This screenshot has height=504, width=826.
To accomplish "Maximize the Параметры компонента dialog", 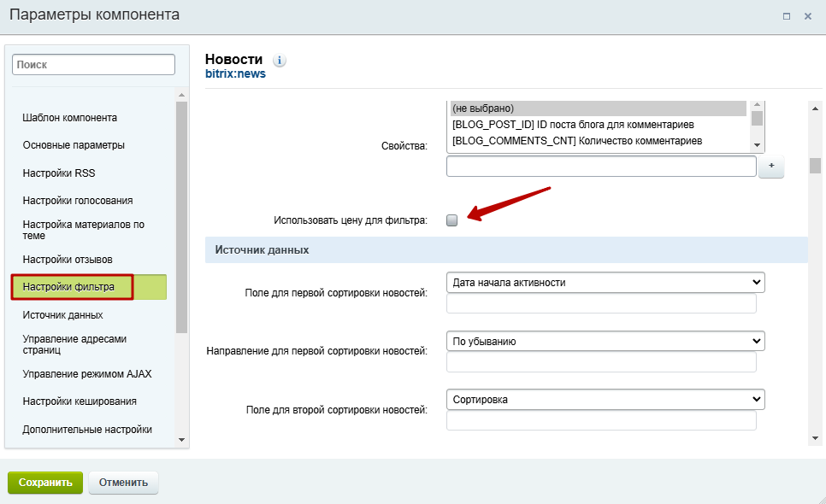I will (787, 16).
